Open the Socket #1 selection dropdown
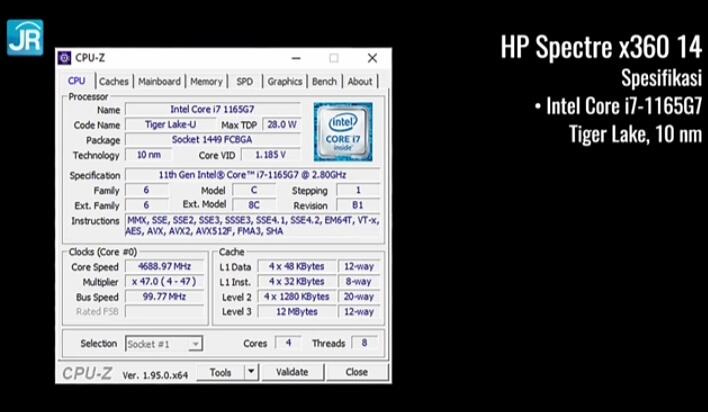The width and height of the screenshot is (708, 412). pos(164,344)
